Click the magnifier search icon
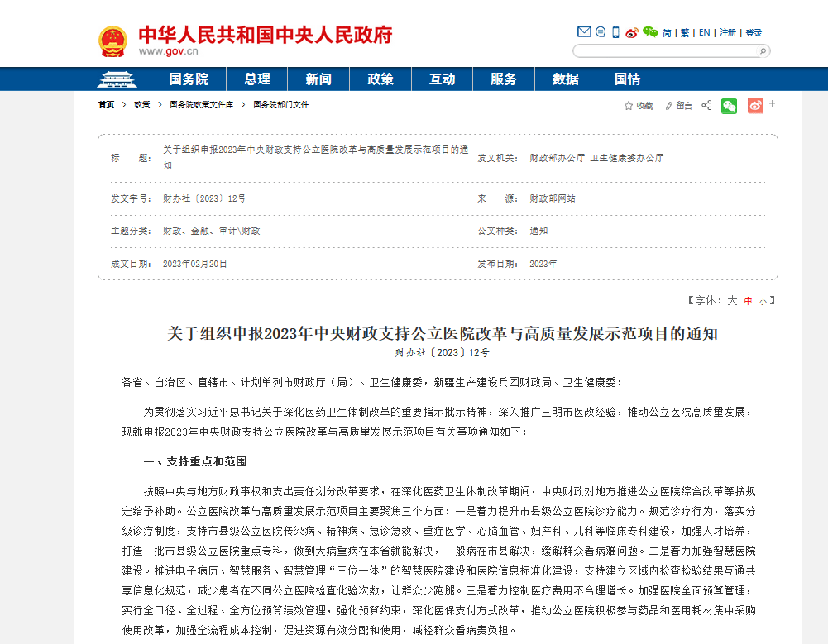 click(x=763, y=51)
